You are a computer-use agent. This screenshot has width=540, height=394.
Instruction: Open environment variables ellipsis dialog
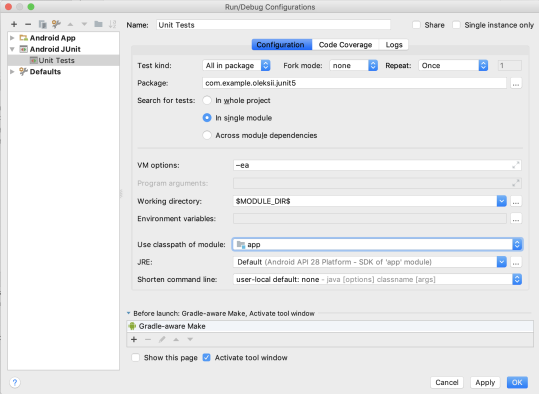click(516, 219)
